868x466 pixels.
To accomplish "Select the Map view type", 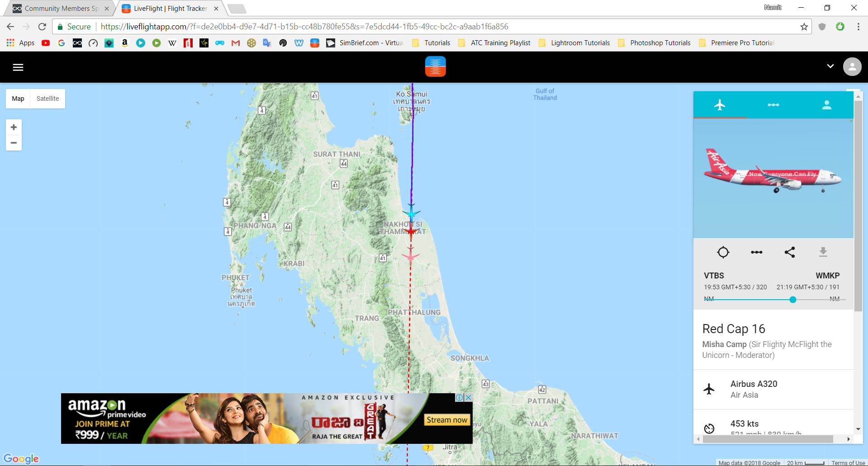I will click(18, 99).
